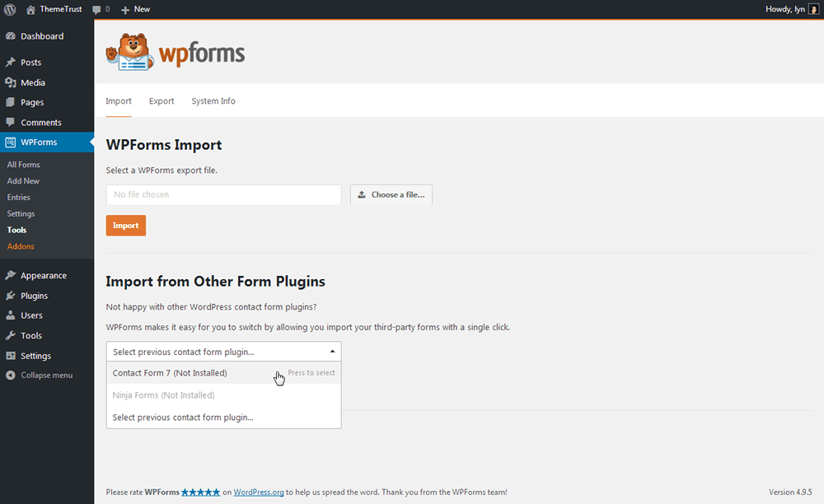Click the Posts pushpin icon

pyautogui.click(x=11, y=62)
